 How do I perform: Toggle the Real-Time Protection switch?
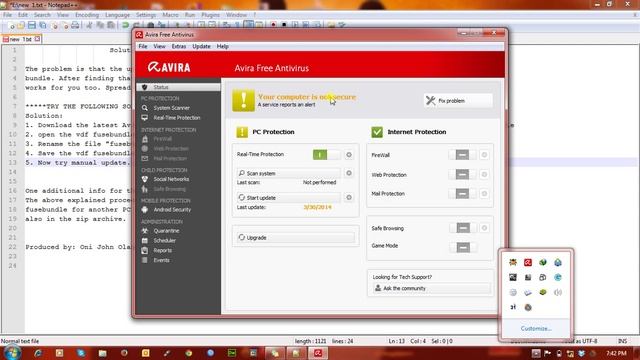point(326,154)
